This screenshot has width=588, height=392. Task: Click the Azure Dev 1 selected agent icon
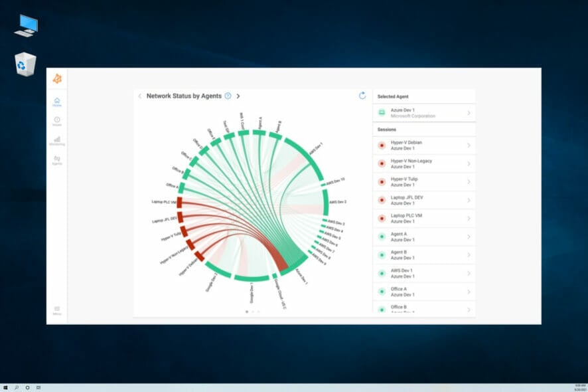coord(382,113)
